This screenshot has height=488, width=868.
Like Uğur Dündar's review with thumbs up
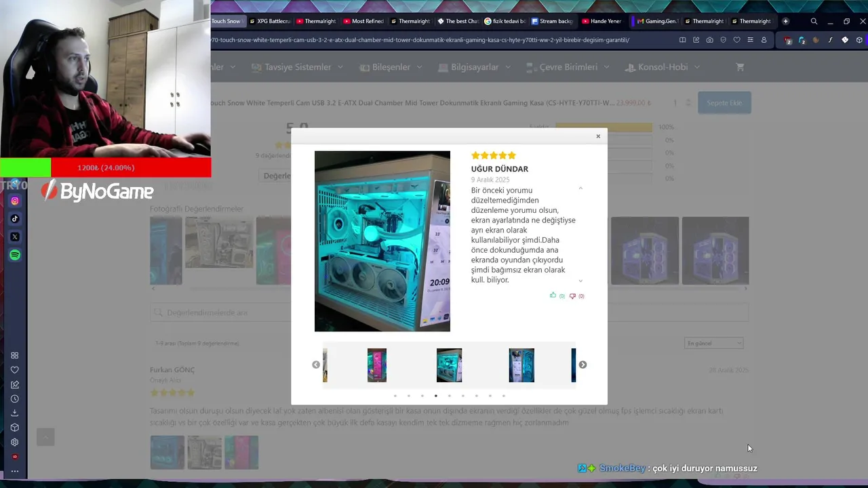(x=553, y=296)
